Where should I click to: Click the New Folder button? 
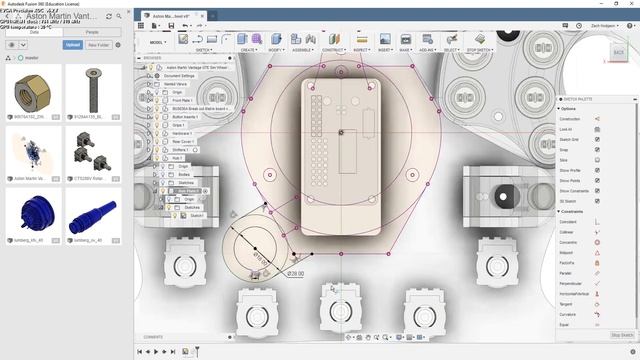coord(98,45)
